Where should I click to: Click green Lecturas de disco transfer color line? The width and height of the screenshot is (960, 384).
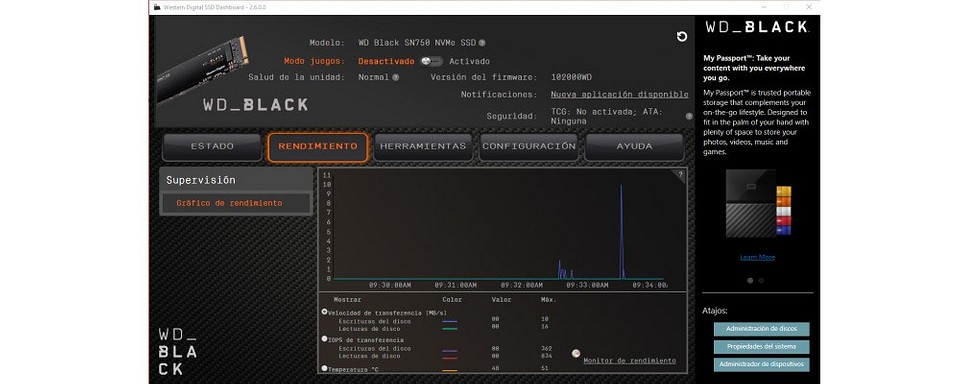(449, 329)
